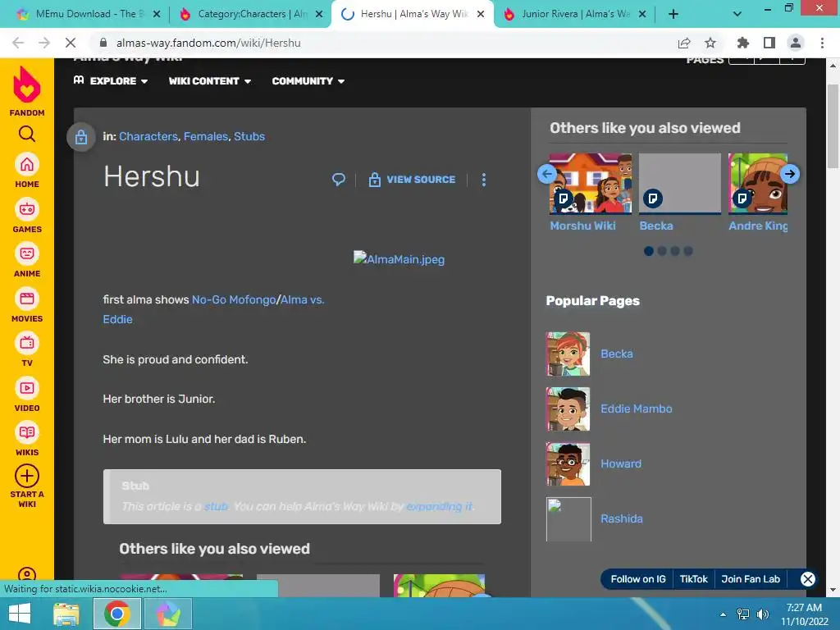The image size is (840, 630).
Task: Open the Fandom logo home link
Action: tap(27, 91)
